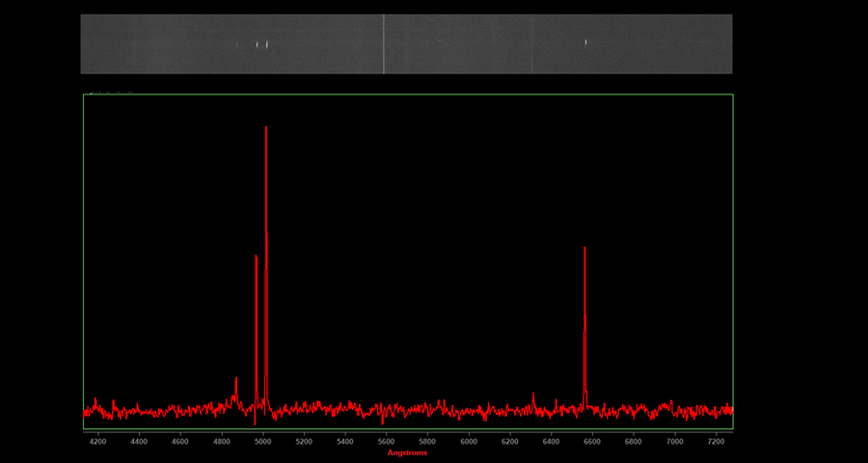Click the 6000 tick label on the axis
The image size is (868, 463).
click(469, 441)
